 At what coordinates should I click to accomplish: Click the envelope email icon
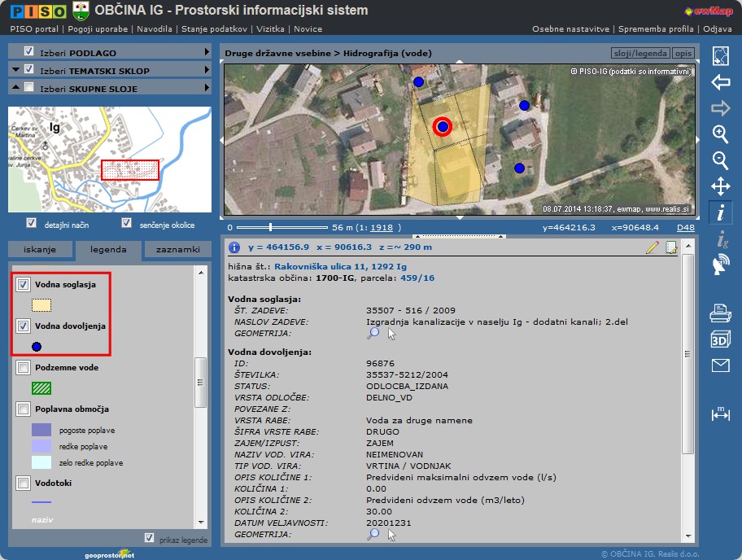pos(720,365)
